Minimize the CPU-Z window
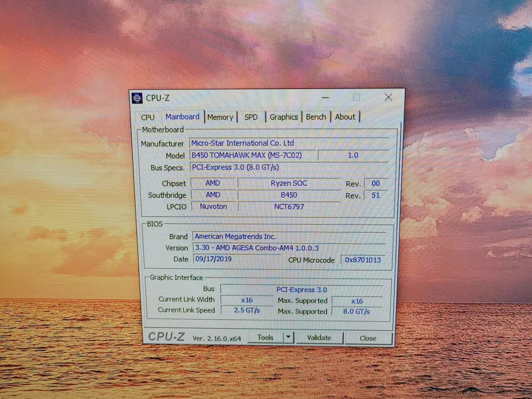Image resolution: width=532 pixels, height=399 pixels. [325, 98]
